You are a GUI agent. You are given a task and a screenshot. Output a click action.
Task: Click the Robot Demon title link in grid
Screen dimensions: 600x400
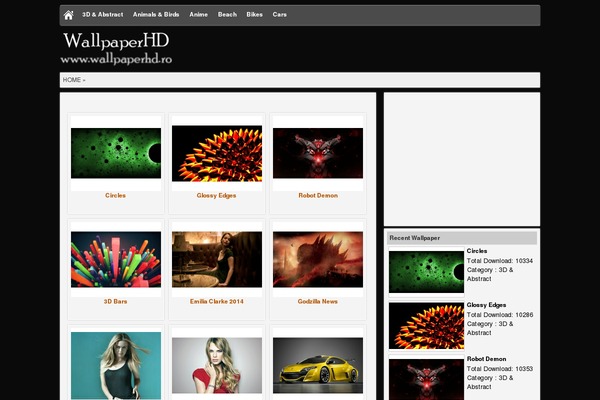pos(318,195)
